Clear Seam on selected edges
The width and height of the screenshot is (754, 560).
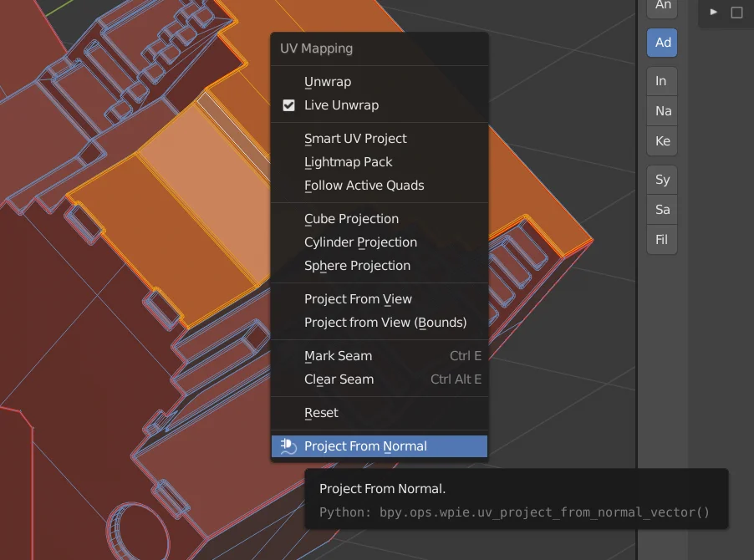[x=338, y=379]
